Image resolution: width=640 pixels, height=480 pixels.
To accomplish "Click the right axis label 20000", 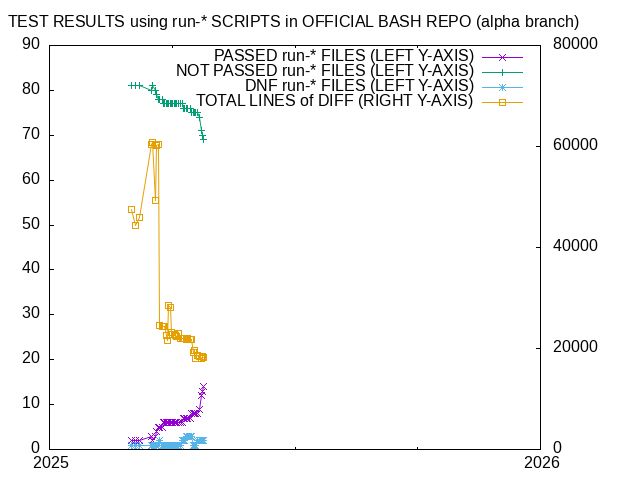I will tap(575, 347).
